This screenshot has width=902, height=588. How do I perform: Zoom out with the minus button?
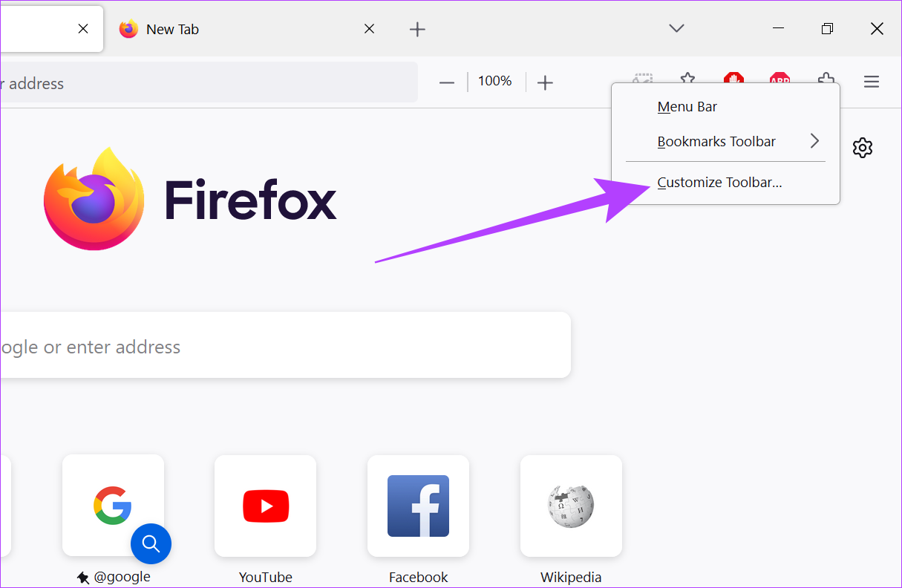[x=446, y=82]
